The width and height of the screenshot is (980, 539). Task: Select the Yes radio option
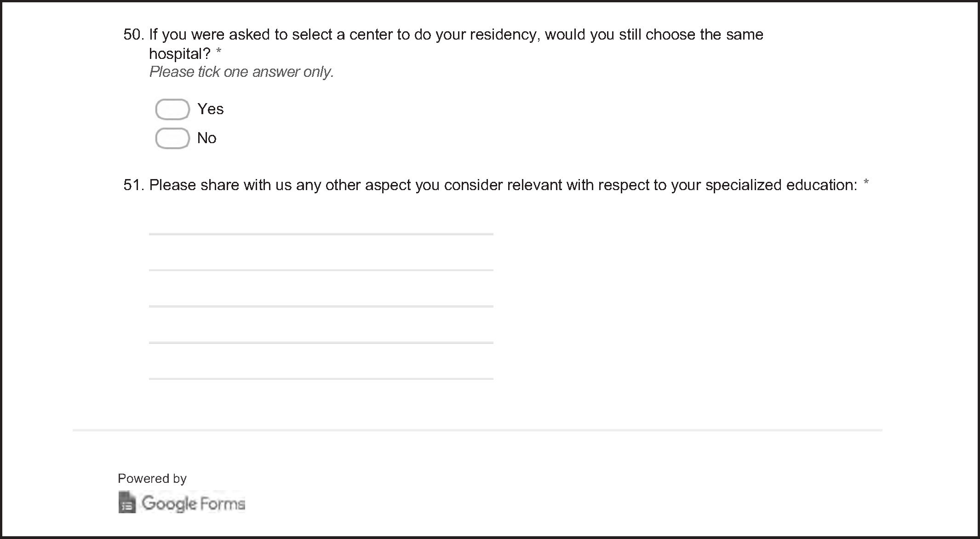coord(172,110)
